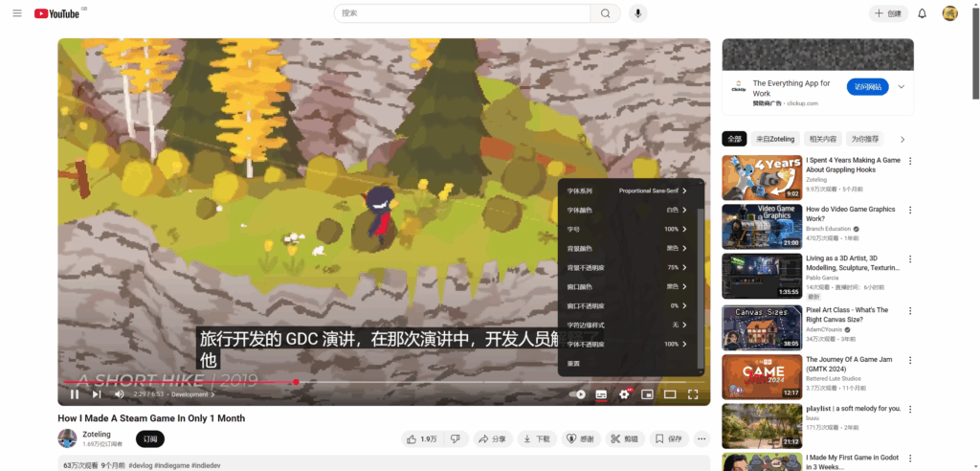The image size is (980, 471).
Task: Open Zoteling channel avatar
Action: coord(68,438)
